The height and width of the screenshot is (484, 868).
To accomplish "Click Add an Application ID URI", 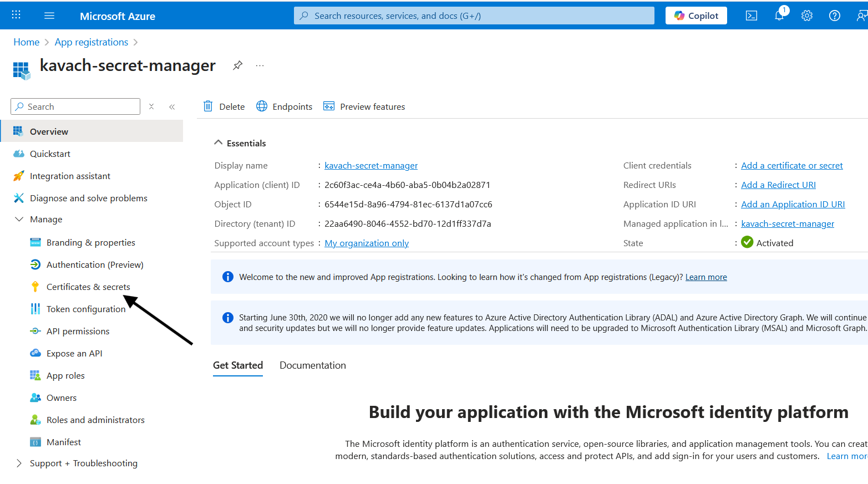I will 793,204.
